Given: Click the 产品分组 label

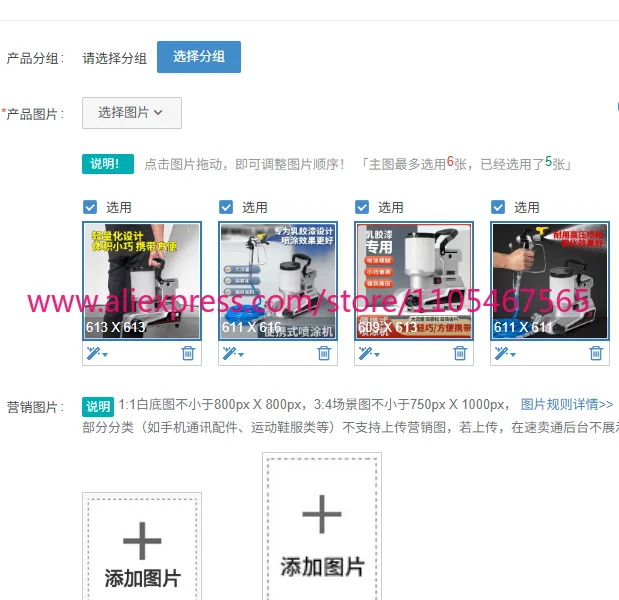Looking at the screenshot, I should tap(35, 58).
